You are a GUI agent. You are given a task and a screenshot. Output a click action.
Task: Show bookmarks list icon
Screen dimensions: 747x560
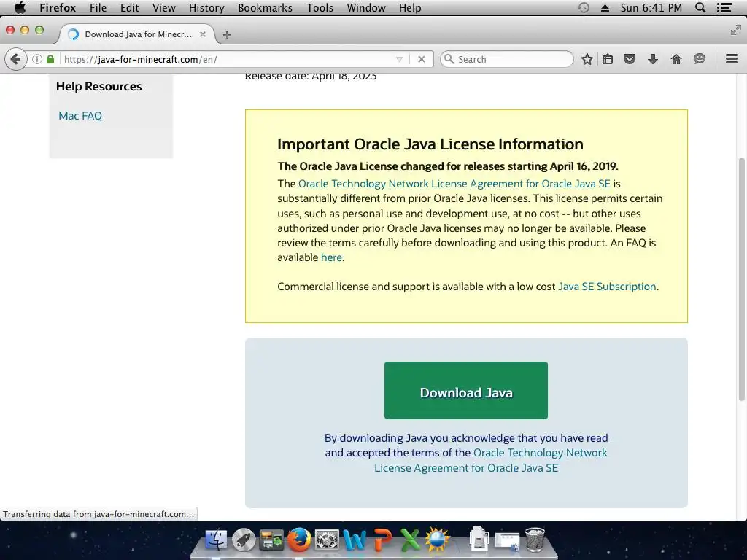[608, 59]
